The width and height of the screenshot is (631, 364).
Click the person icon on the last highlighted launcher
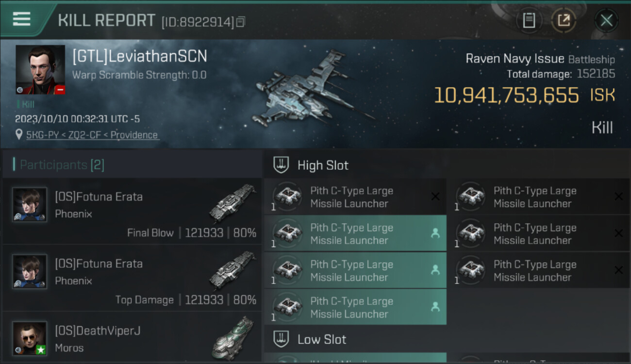click(435, 307)
